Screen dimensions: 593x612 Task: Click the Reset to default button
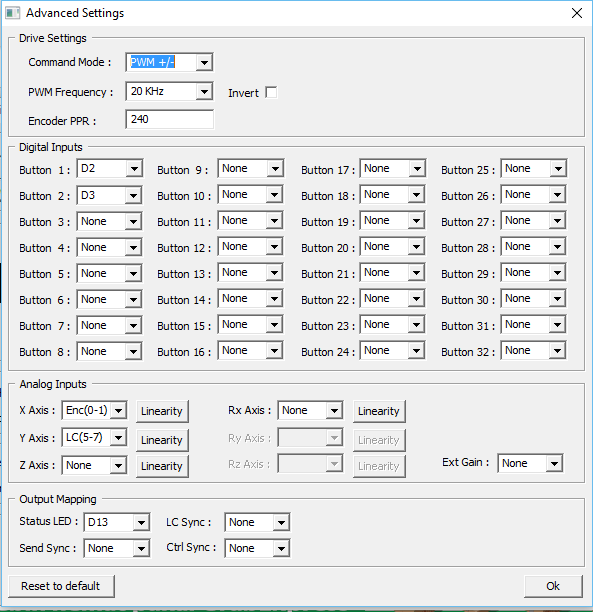(61, 586)
